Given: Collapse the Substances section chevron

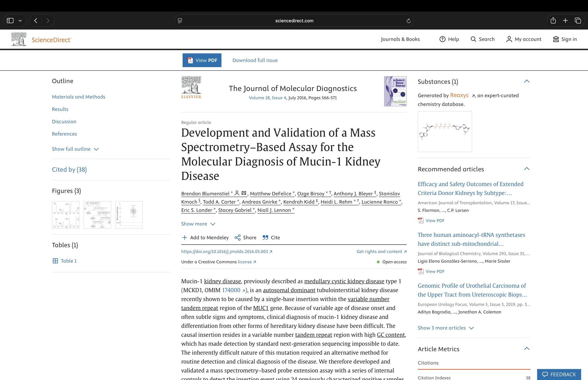Looking at the screenshot, I should click(x=527, y=81).
